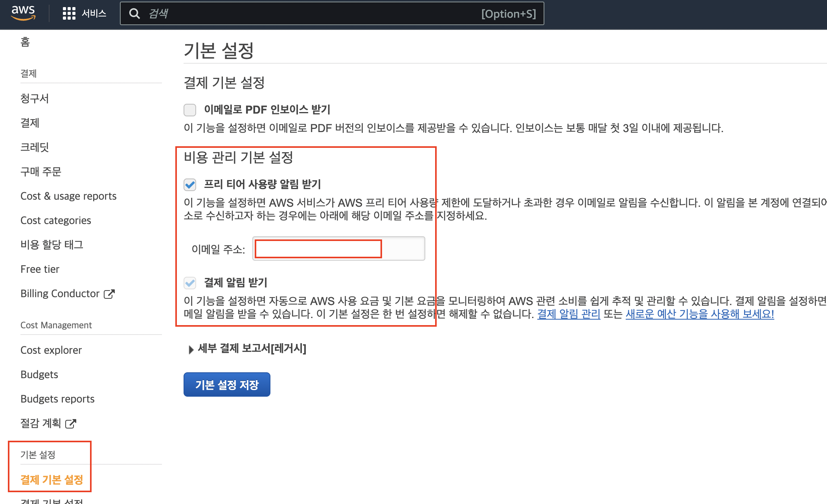The height and width of the screenshot is (504, 827).
Task: Click the search magnifier icon
Action: pyautogui.click(x=134, y=14)
